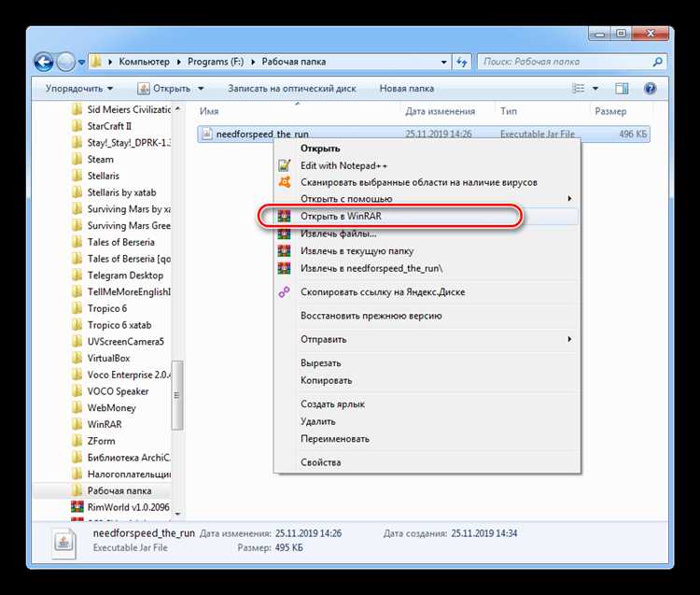Toggle the preview pane icon
Viewport: 700px width, 595px height.
click(x=622, y=89)
